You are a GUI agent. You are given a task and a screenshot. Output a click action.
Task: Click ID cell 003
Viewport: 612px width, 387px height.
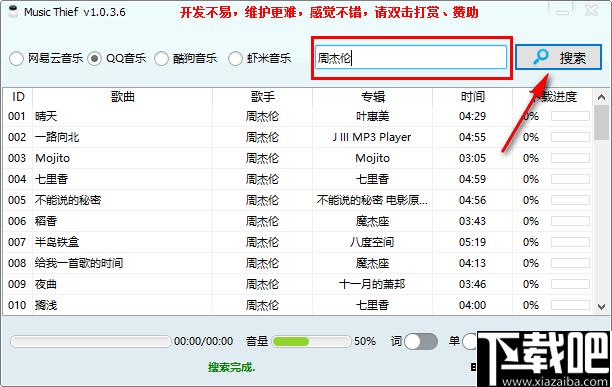[17, 158]
